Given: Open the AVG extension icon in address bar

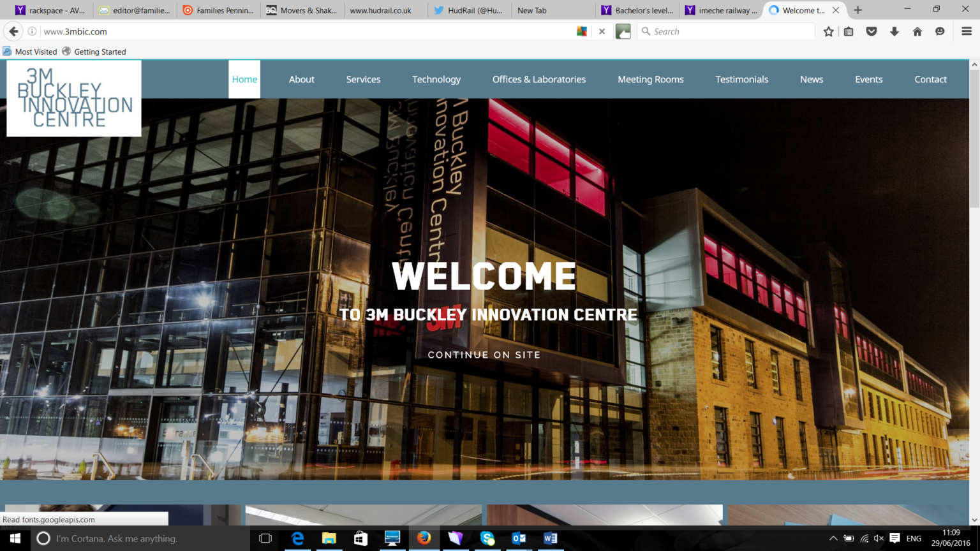Looking at the screenshot, I should tap(581, 31).
